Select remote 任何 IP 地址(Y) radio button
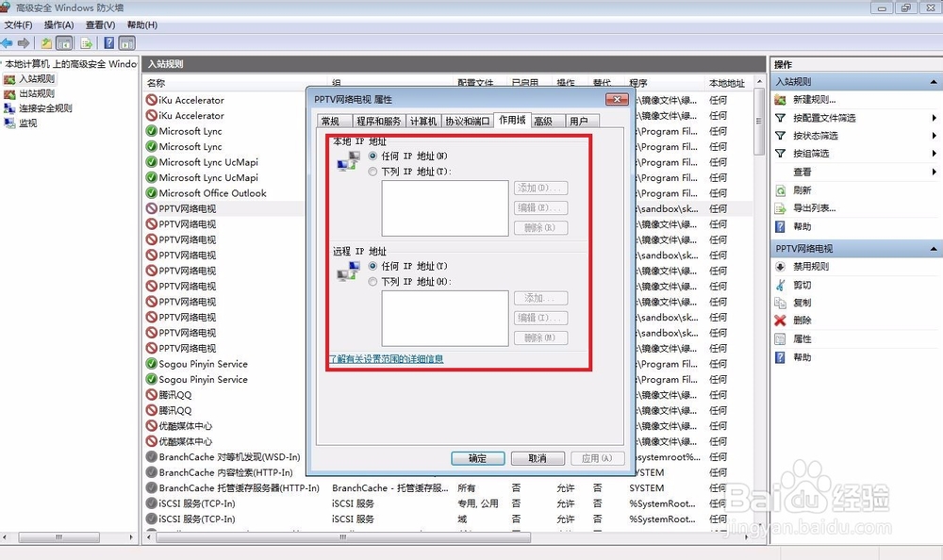The height and width of the screenshot is (560, 943). [x=372, y=266]
